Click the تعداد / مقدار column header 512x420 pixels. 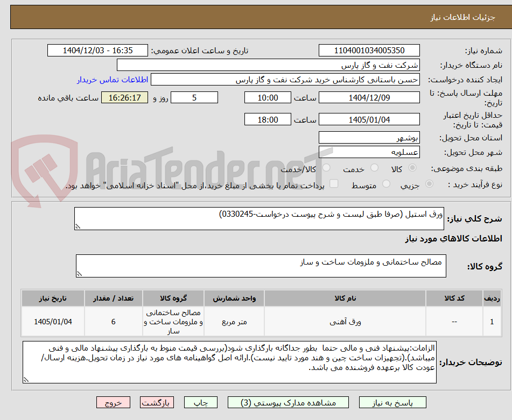pyautogui.click(x=113, y=298)
